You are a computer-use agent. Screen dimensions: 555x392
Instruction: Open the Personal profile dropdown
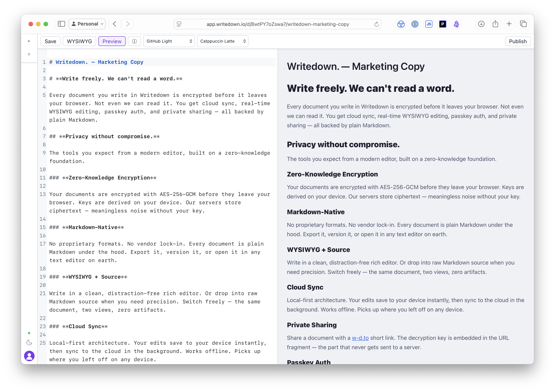point(87,24)
